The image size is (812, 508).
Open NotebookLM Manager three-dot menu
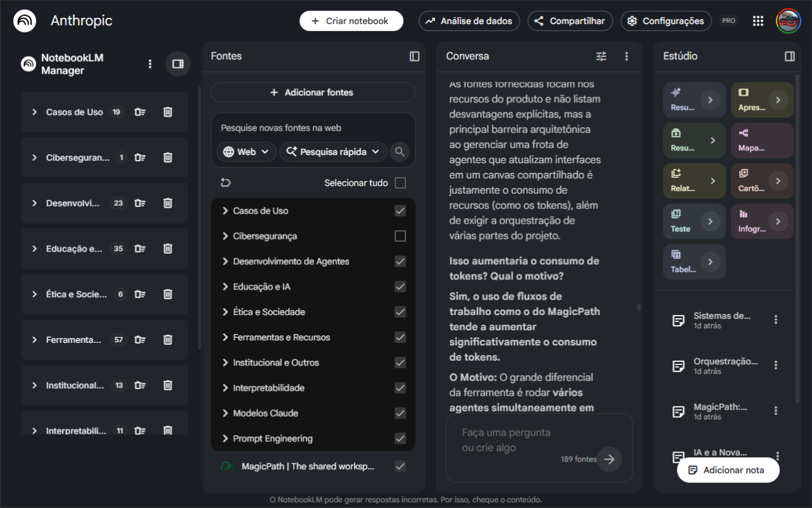click(x=150, y=63)
